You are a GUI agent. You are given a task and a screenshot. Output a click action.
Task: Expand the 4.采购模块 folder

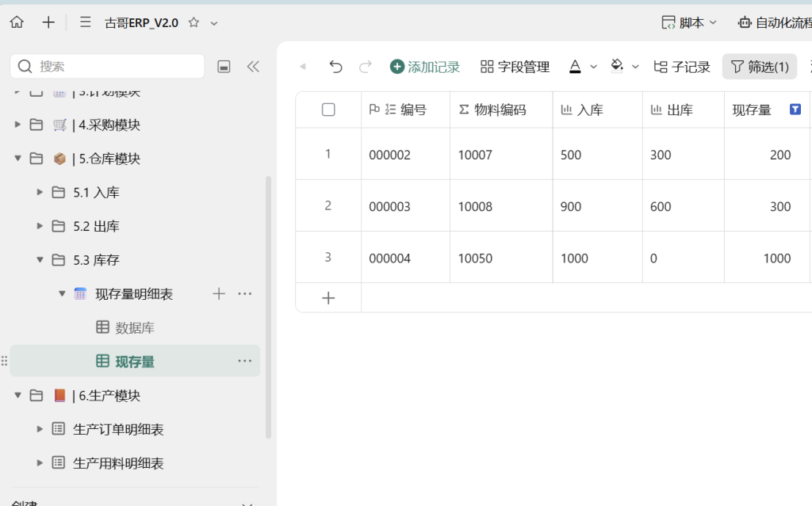(x=17, y=125)
